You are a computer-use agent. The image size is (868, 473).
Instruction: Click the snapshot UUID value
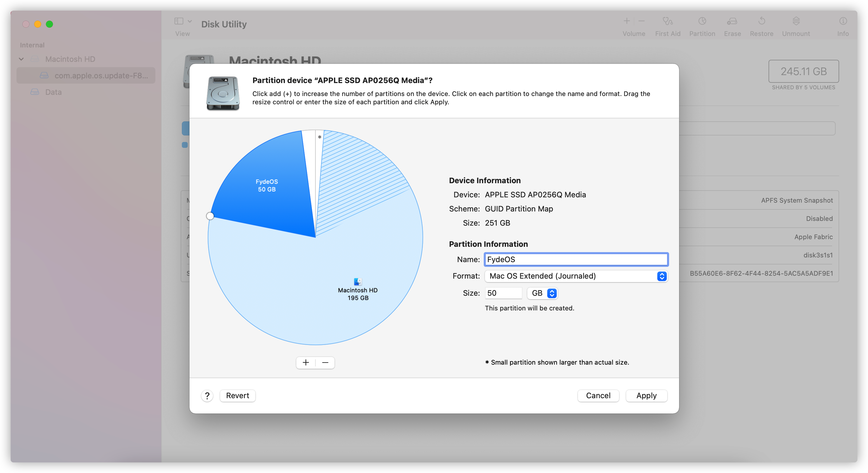pyautogui.click(x=761, y=273)
